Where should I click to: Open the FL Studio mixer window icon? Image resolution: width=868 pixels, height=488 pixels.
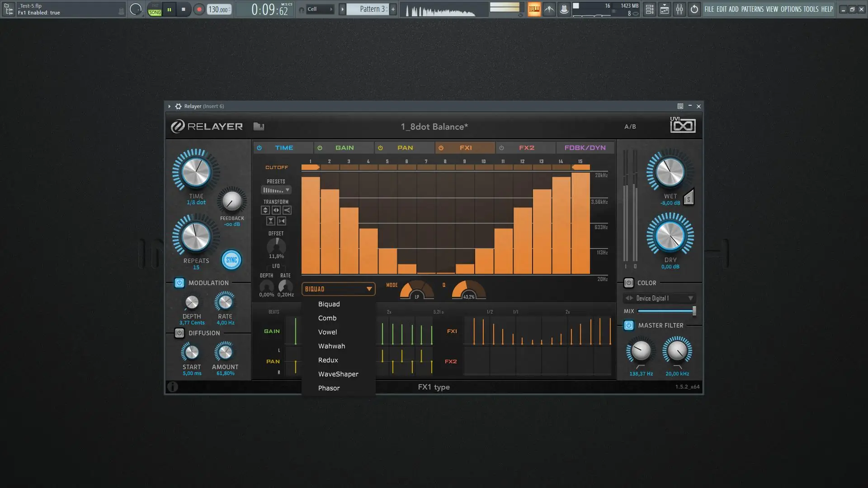(679, 9)
